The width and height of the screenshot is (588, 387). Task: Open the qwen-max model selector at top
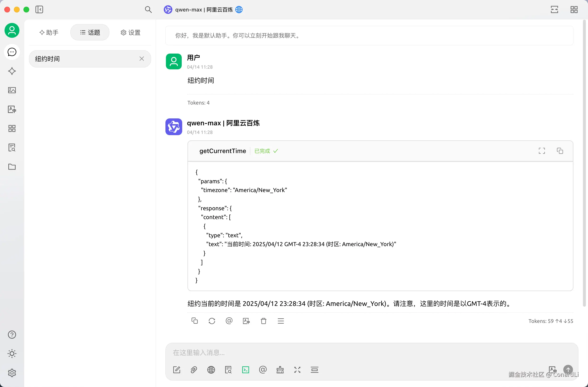tap(203, 10)
